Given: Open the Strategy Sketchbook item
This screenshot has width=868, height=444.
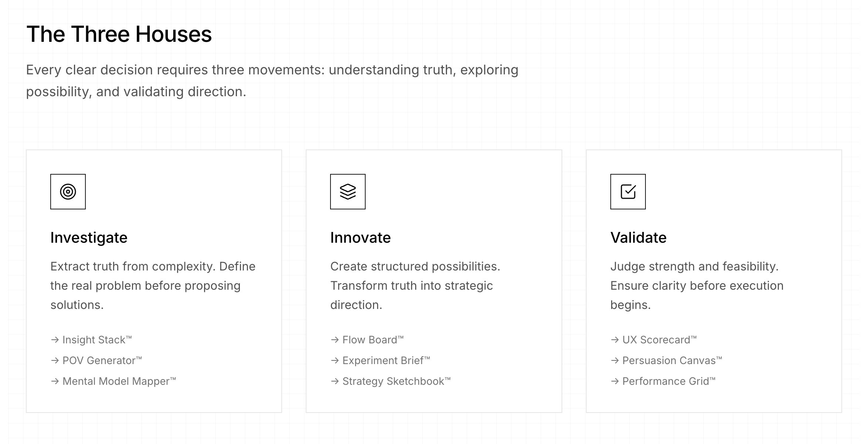Looking at the screenshot, I should pos(396,381).
